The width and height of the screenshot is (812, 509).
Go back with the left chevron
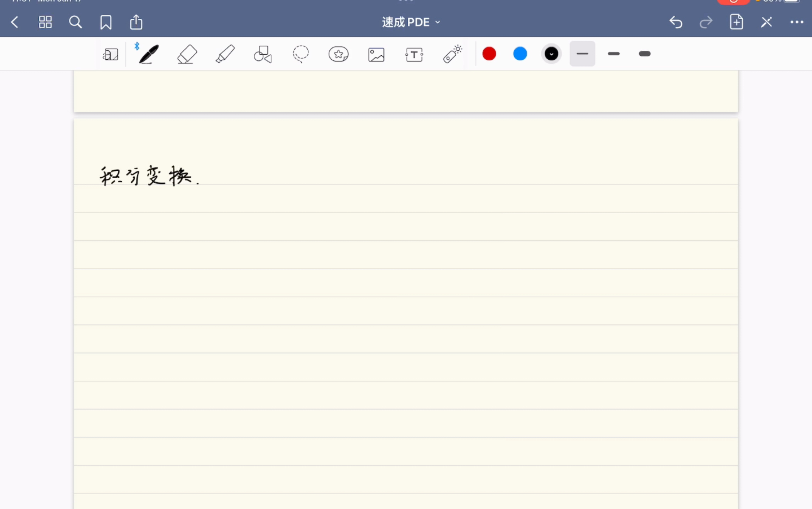tap(14, 22)
